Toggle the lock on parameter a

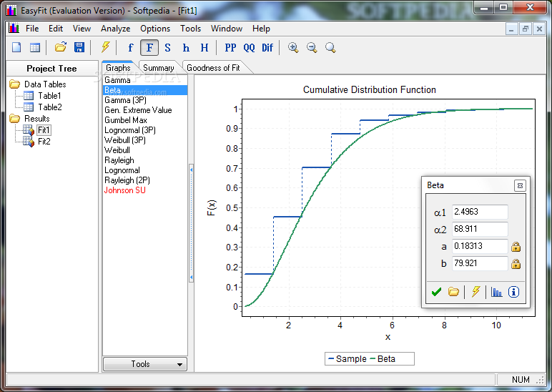tap(516, 247)
